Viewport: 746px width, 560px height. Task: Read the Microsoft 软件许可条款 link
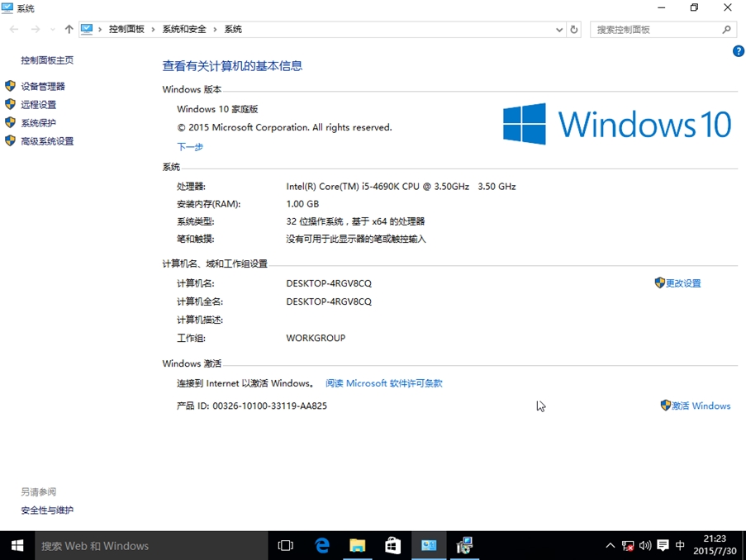point(384,383)
